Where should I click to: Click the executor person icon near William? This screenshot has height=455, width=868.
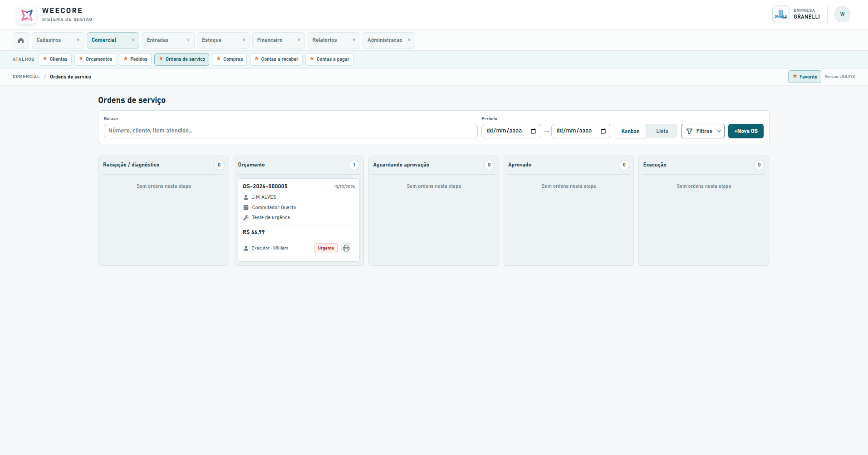246,248
